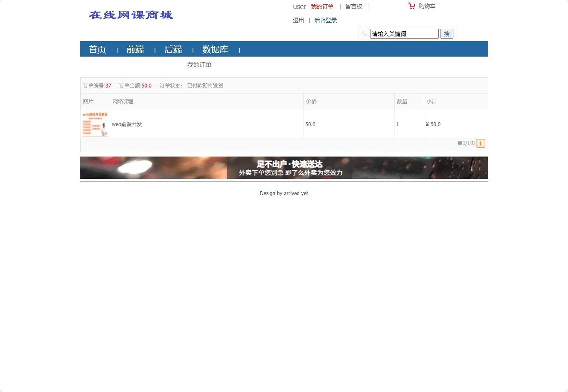The width and height of the screenshot is (568, 392).
Task: Open the 数据库 navigation menu item
Action: [216, 49]
